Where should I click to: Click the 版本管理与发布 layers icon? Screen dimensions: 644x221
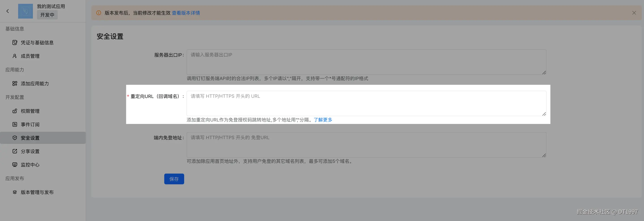click(15, 192)
